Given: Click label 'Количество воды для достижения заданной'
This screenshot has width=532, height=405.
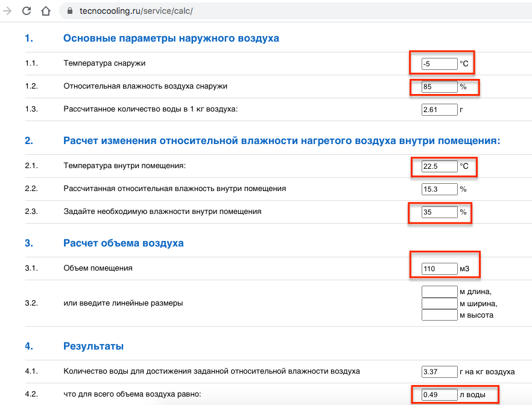Looking at the screenshot, I should (x=212, y=371).
